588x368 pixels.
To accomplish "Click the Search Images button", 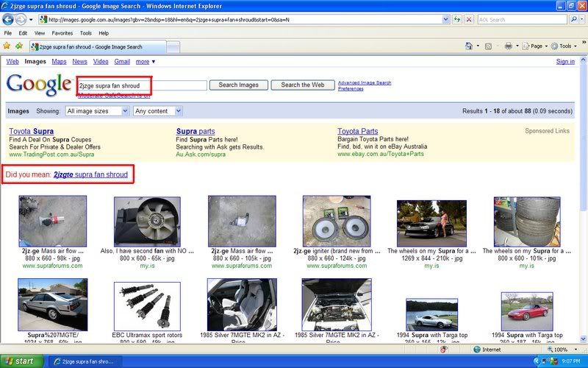I will [238, 85].
